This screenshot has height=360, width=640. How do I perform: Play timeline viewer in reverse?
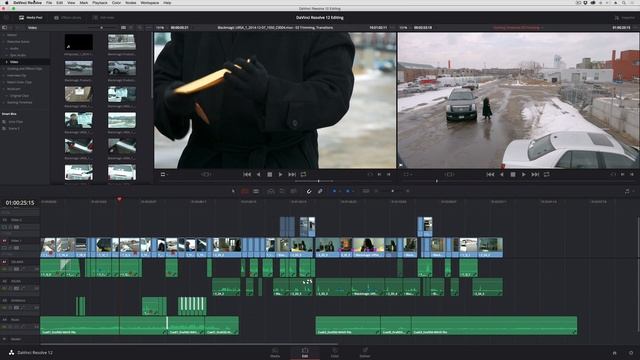[x=502, y=174]
